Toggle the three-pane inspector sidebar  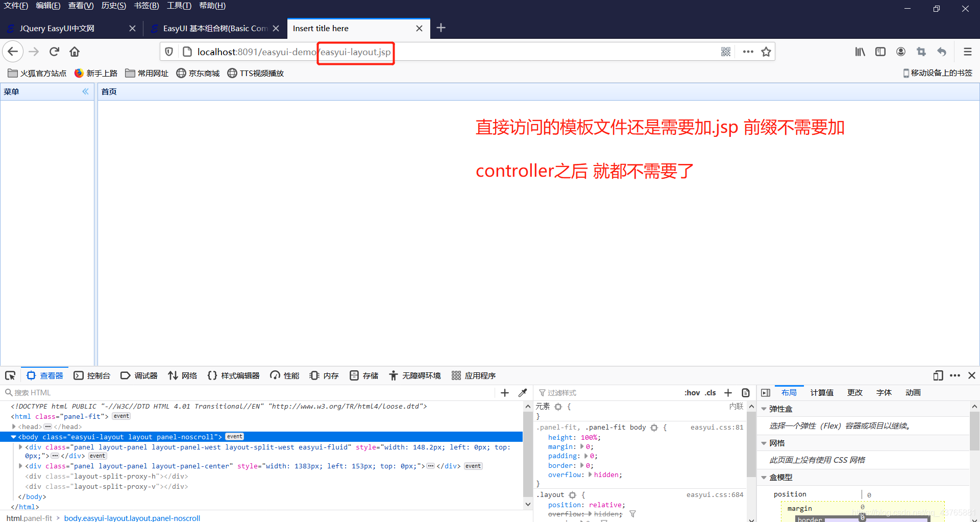[766, 393]
